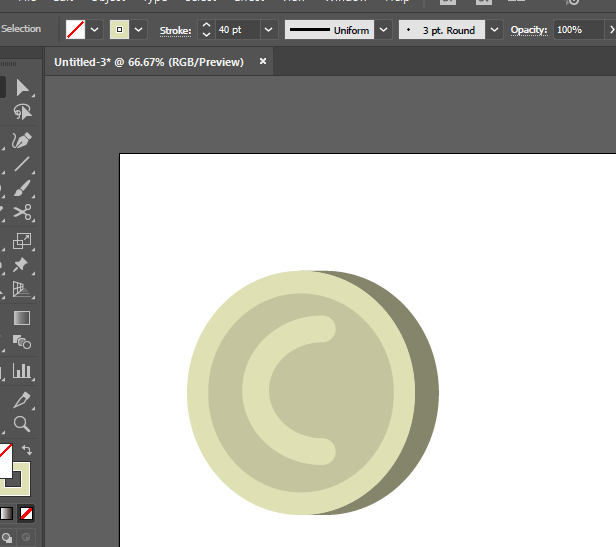Switch to the Untitled-3 document tab
The image size is (616, 547).
coord(149,62)
